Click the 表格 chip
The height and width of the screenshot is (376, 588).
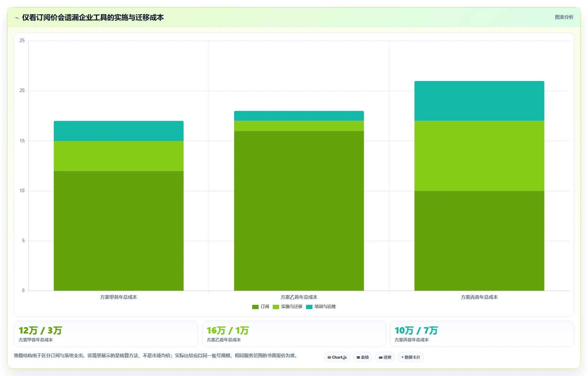point(362,357)
